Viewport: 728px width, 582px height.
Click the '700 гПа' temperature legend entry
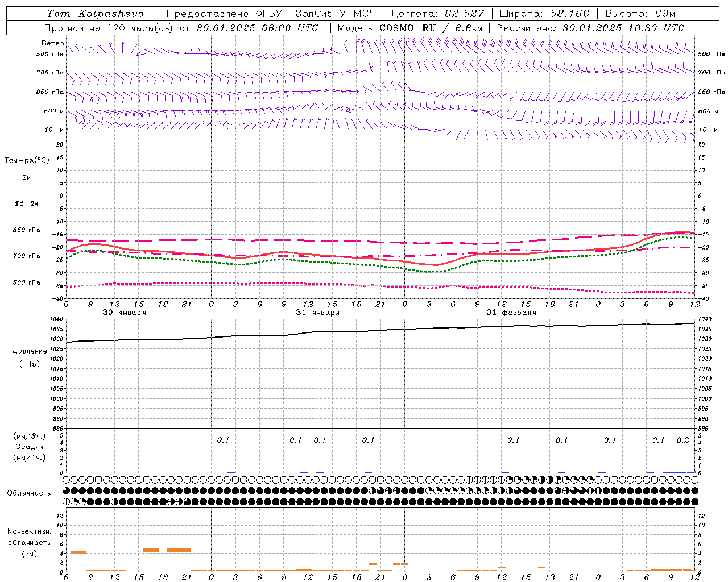pos(27,256)
